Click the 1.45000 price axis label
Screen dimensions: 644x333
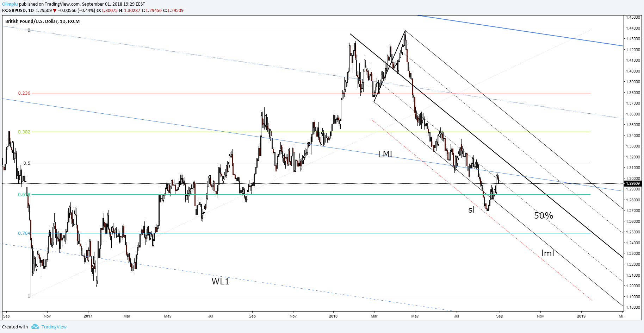[x=633, y=17]
